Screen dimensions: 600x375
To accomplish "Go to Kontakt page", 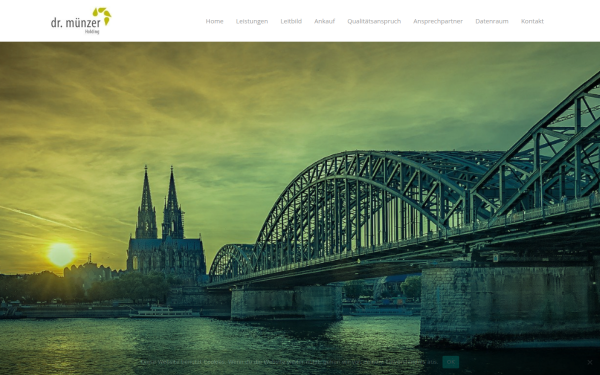I will click(532, 21).
